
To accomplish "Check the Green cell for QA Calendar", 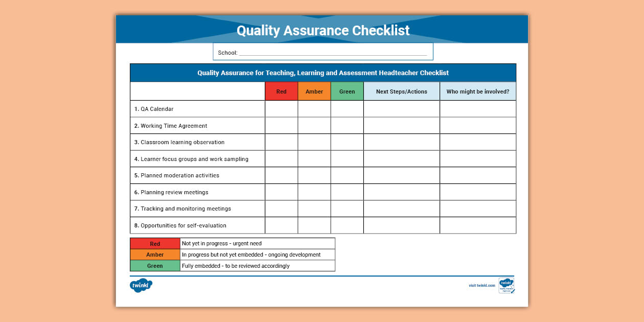I will [347, 108].
